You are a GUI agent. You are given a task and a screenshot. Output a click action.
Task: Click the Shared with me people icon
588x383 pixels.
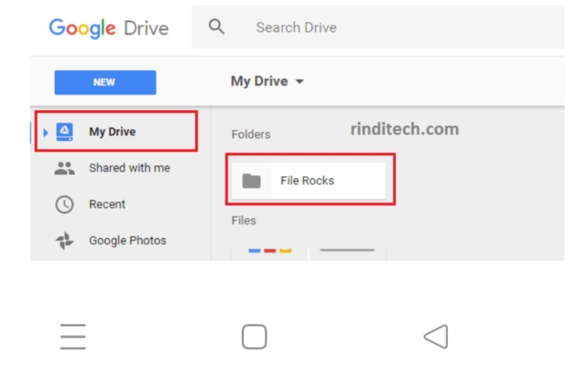coord(65,168)
